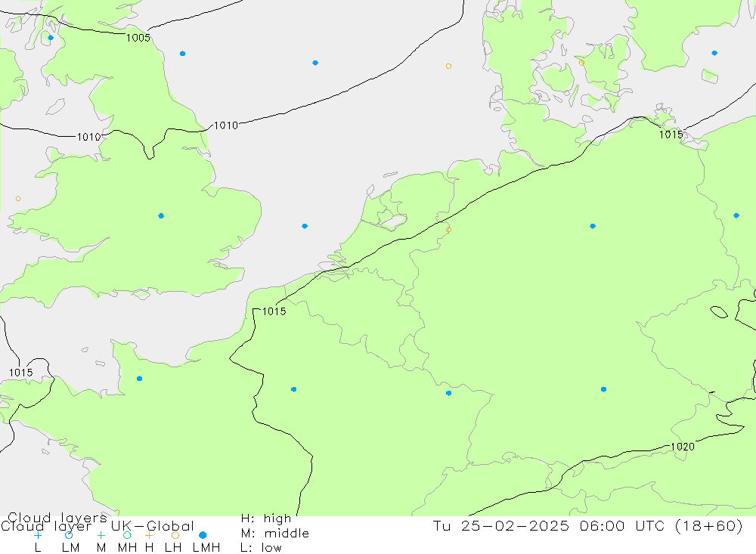Select the orange circle on the Dutch-German border
This screenshot has width=756, height=554.
(448, 230)
